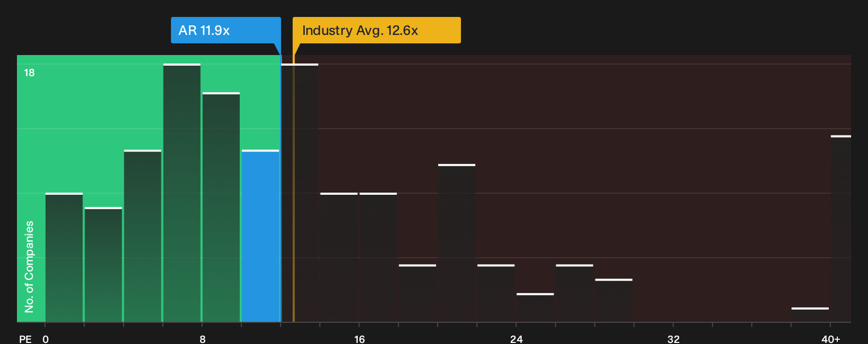Click the tallest green bar before PE 8
The image size is (868, 344).
pyautogui.click(x=182, y=193)
